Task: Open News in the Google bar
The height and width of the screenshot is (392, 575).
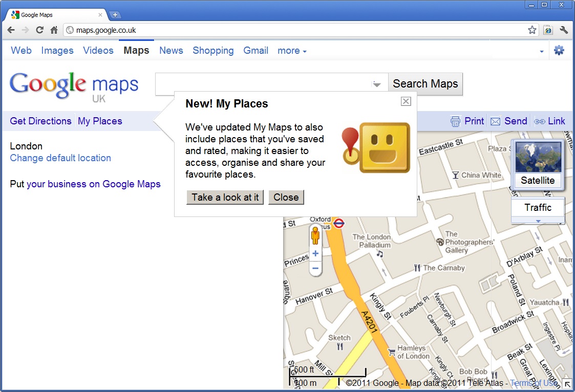Action: coord(171,51)
